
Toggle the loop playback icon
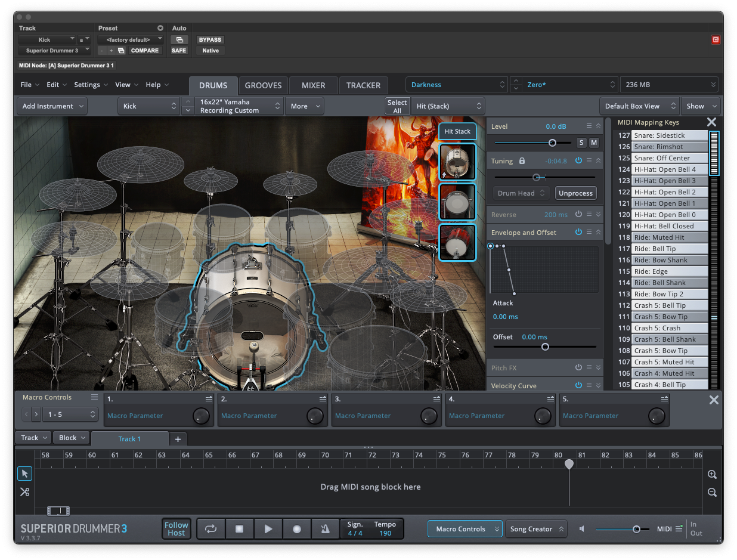[210, 529]
